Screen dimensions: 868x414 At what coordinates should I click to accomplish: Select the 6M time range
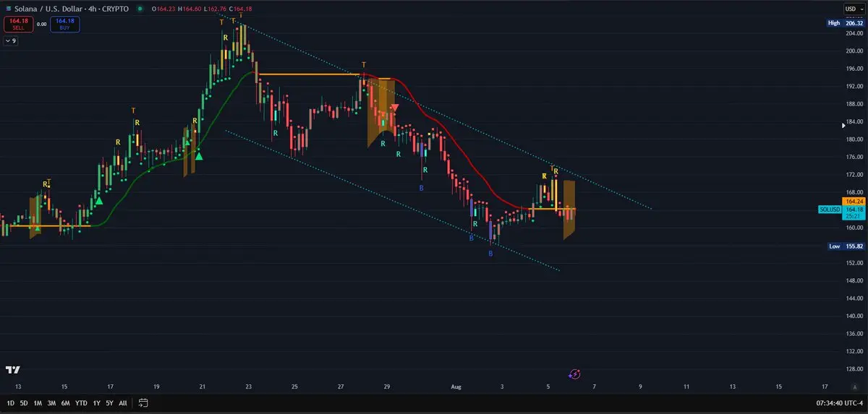coord(65,402)
